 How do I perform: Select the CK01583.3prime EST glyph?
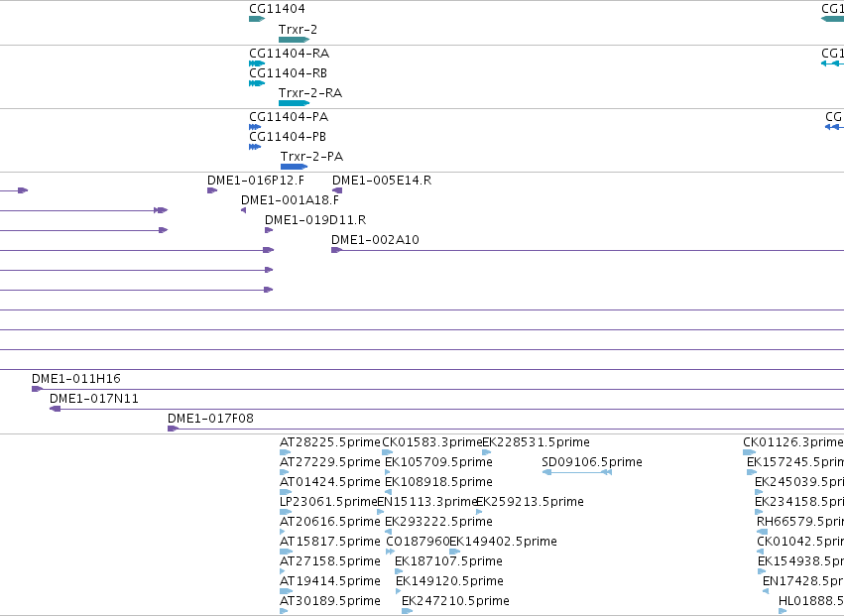[x=388, y=452]
